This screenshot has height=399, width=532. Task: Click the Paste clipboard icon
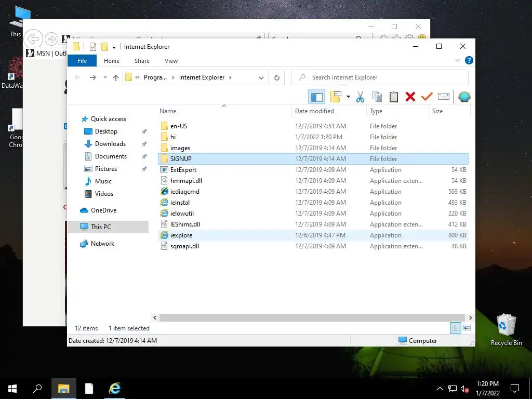[394, 97]
